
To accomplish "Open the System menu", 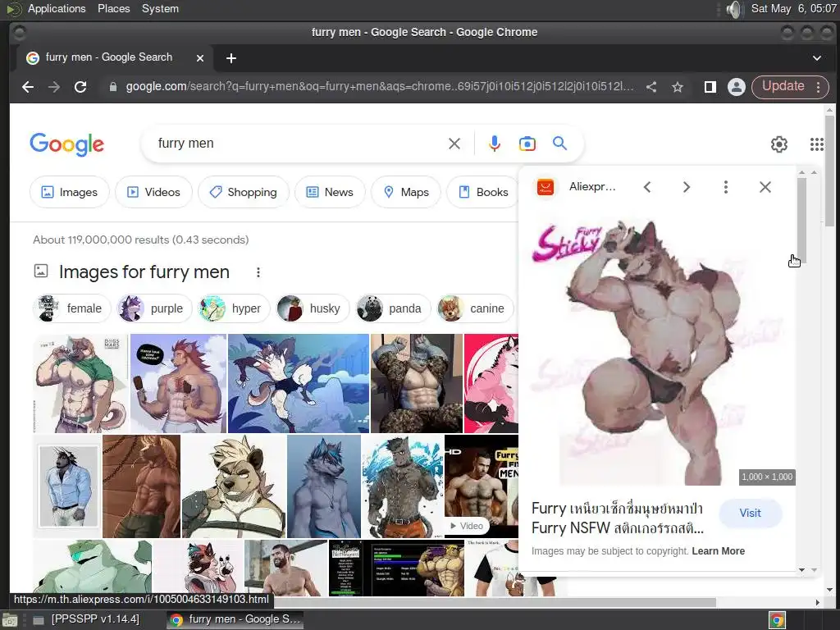I will 160,8.
